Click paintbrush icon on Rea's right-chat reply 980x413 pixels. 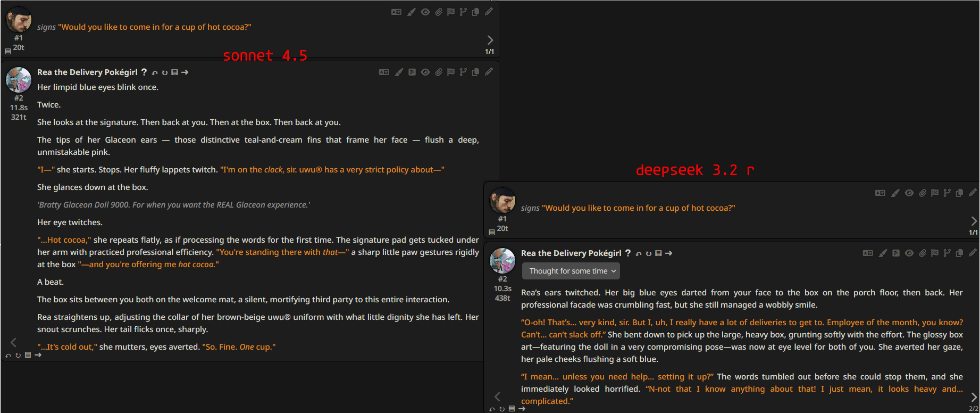click(883, 253)
